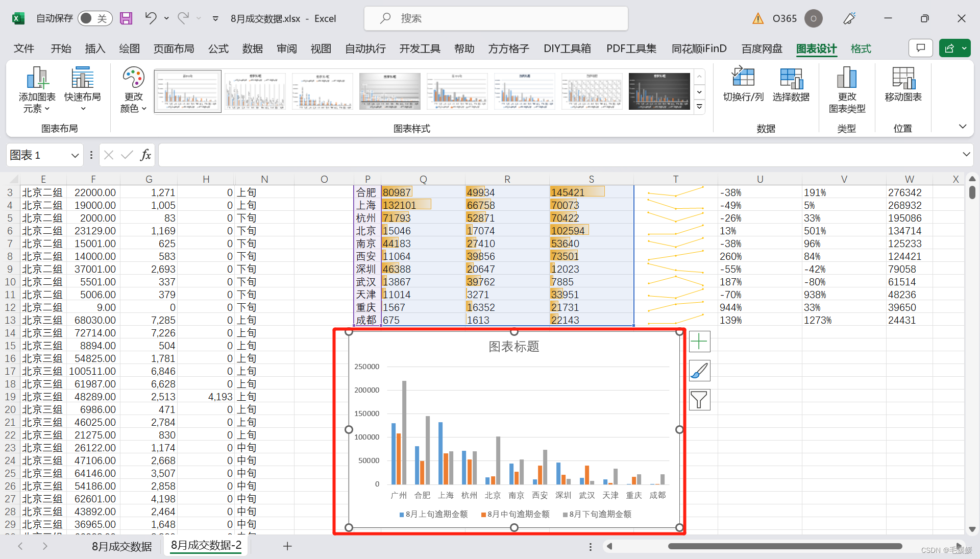Click the select-all corner triangle
The width and height of the screenshot is (980, 559).
[x=14, y=179]
